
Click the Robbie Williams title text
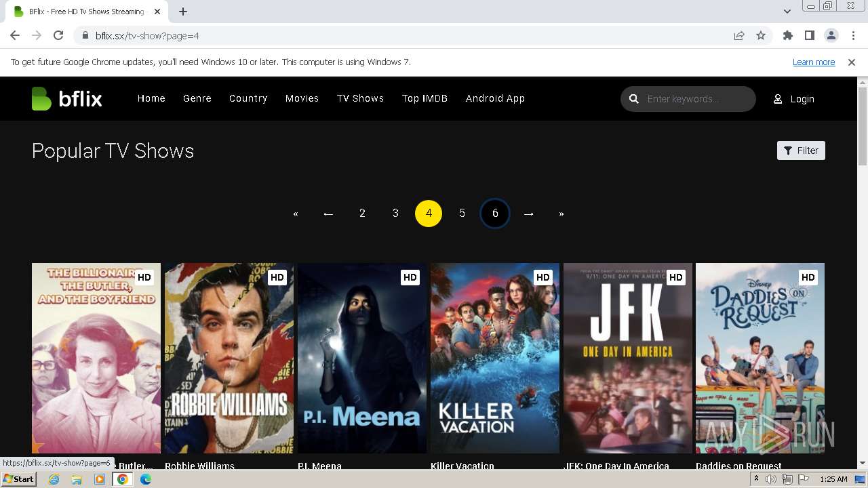(x=199, y=466)
